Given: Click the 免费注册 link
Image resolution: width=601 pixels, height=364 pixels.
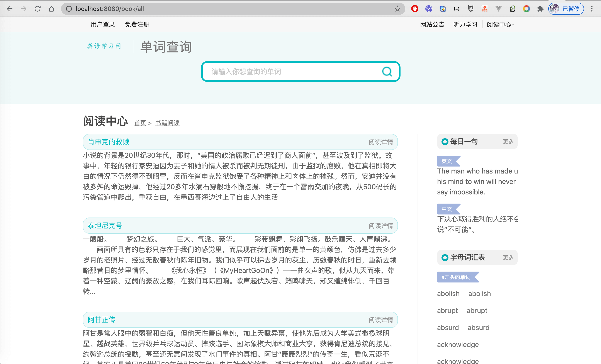Looking at the screenshot, I should [137, 24].
